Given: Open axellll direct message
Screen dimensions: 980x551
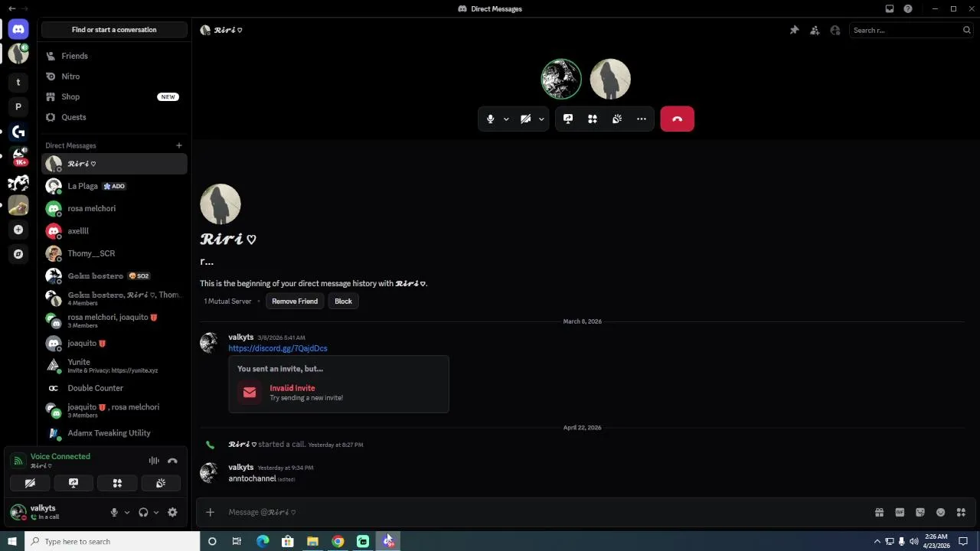Looking at the screenshot, I should (114, 230).
